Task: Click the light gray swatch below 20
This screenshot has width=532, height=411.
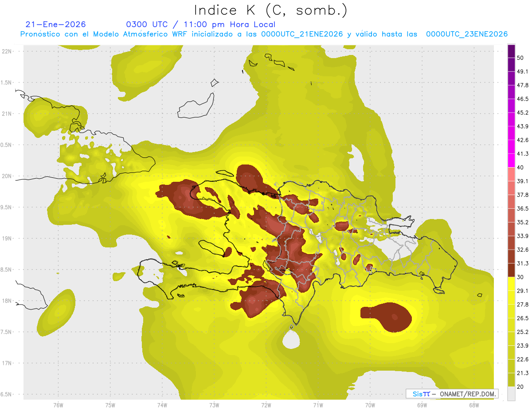Action: [x=511, y=394]
